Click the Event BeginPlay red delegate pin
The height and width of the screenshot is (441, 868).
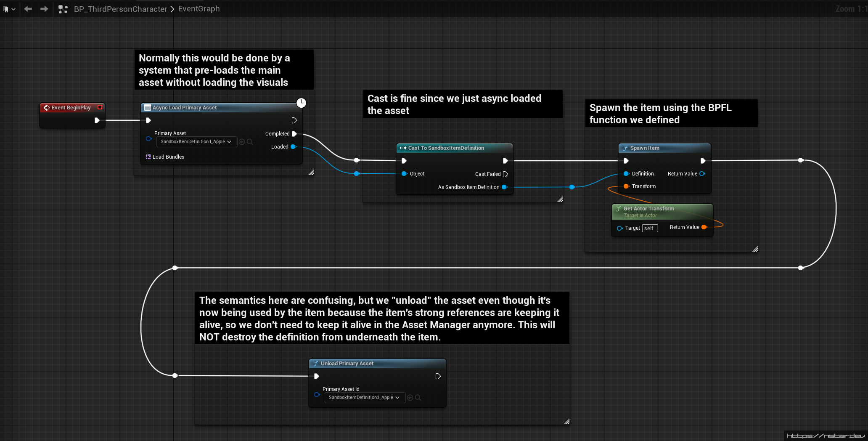tap(100, 107)
